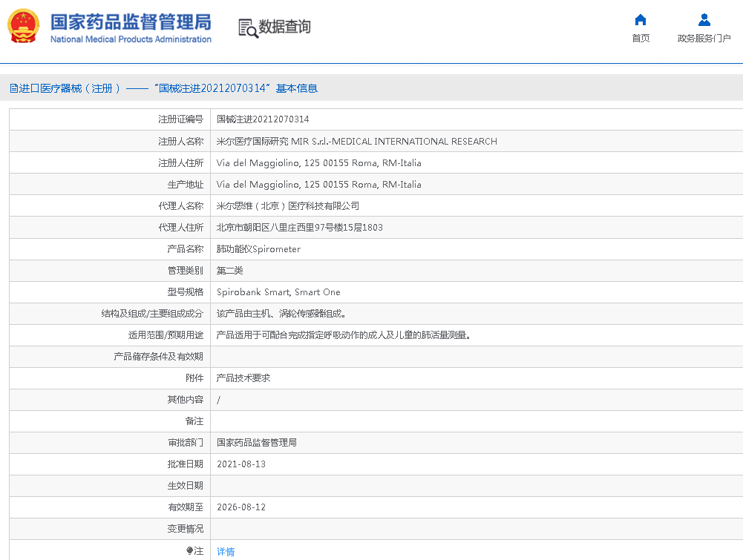
Task: Click the 数据查询 heading text
Action: (284, 27)
